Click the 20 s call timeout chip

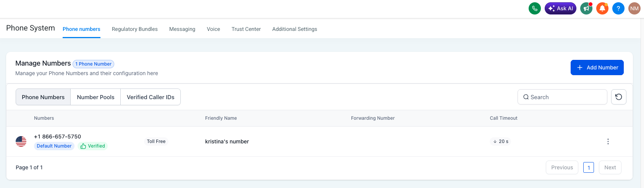(500, 141)
